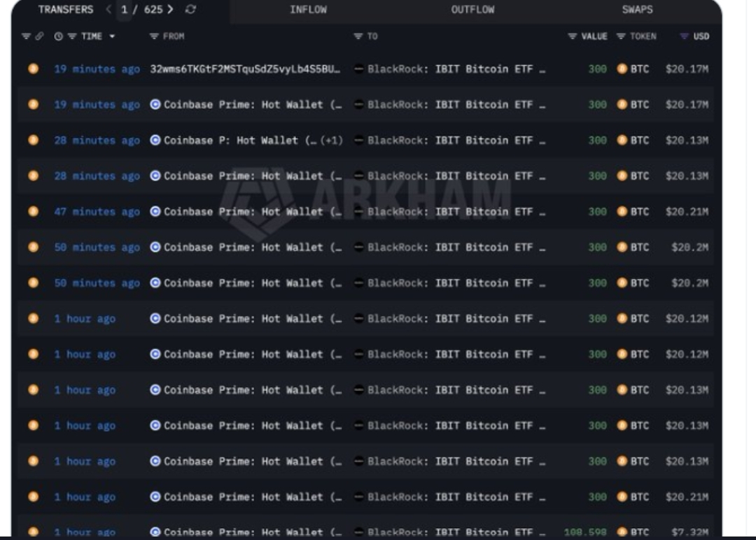The width and height of the screenshot is (756, 540).
Task: Open the FROM column filter
Action: pos(154,36)
